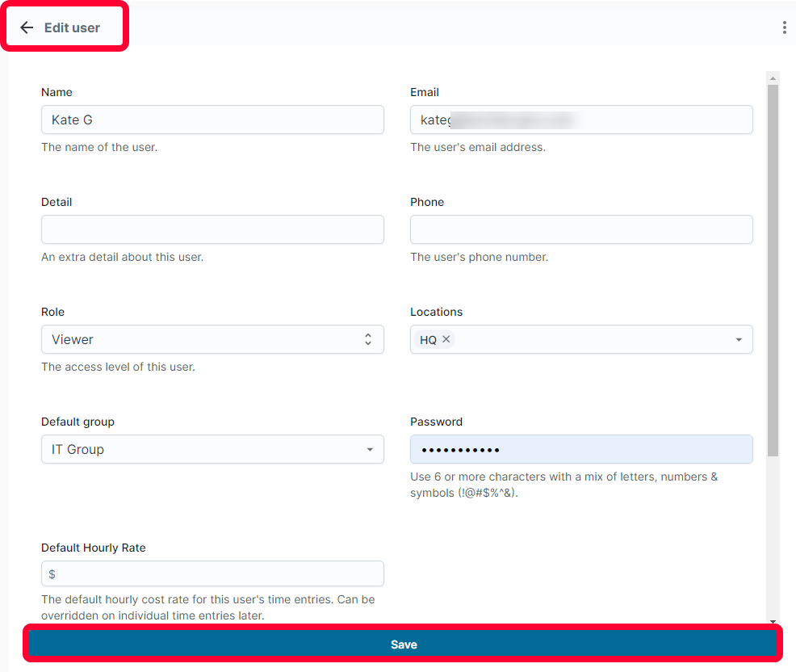
Task: Click the Default Hourly Rate field
Action: pos(212,573)
